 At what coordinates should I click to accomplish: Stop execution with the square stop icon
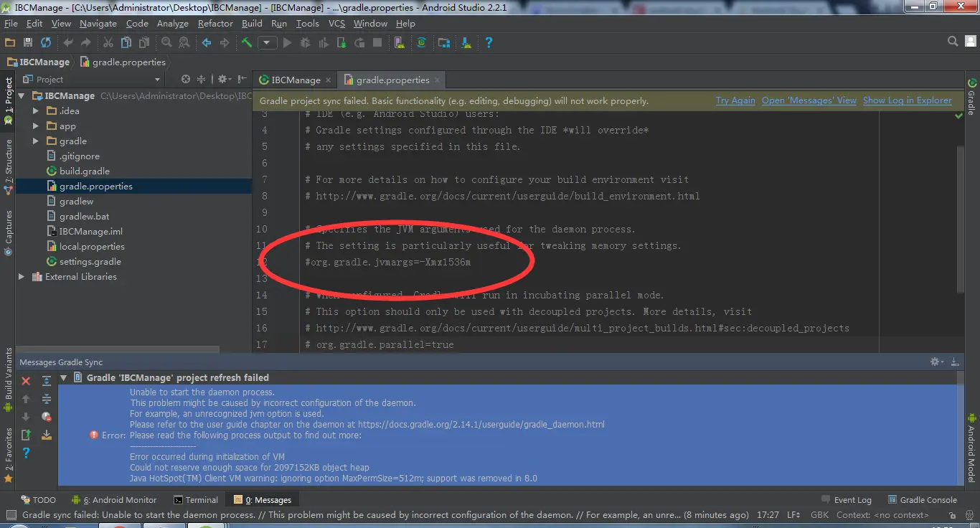coord(377,43)
